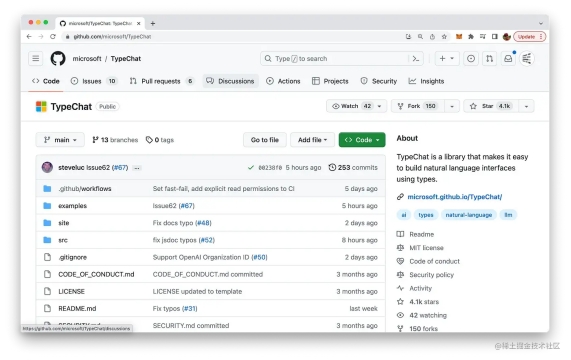
Task: Click the user avatar of steveluc
Action: (47, 167)
